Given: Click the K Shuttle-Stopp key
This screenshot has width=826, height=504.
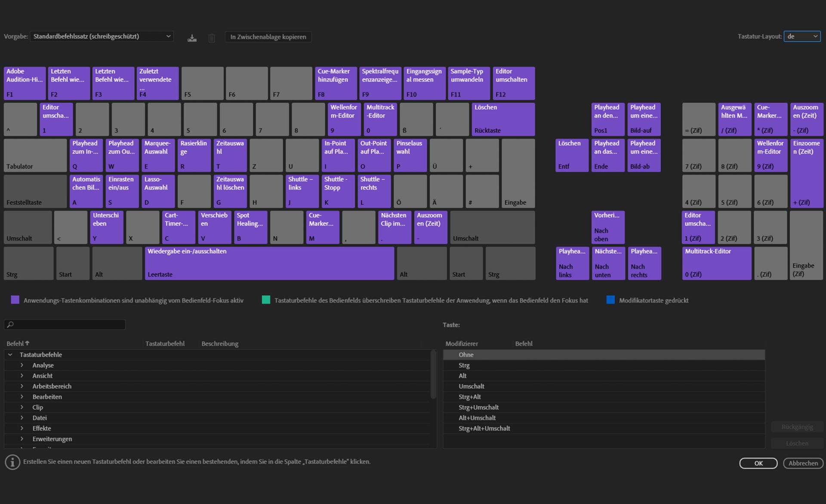Looking at the screenshot, I should coord(338,191).
